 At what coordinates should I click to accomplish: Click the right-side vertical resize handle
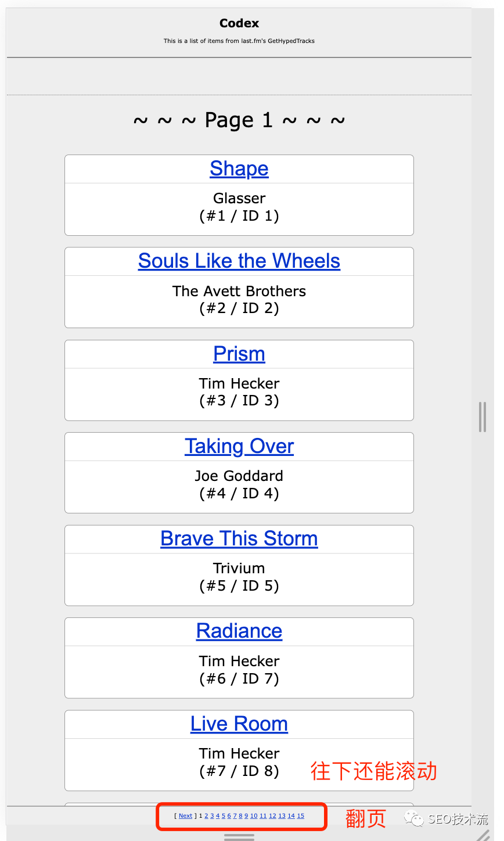click(x=482, y=416)
